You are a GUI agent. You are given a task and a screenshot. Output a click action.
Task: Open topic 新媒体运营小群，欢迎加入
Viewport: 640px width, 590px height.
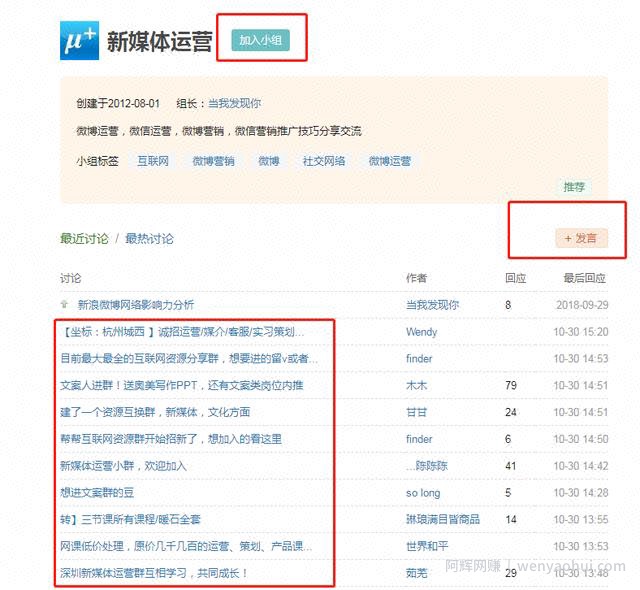tap(123, 466)
